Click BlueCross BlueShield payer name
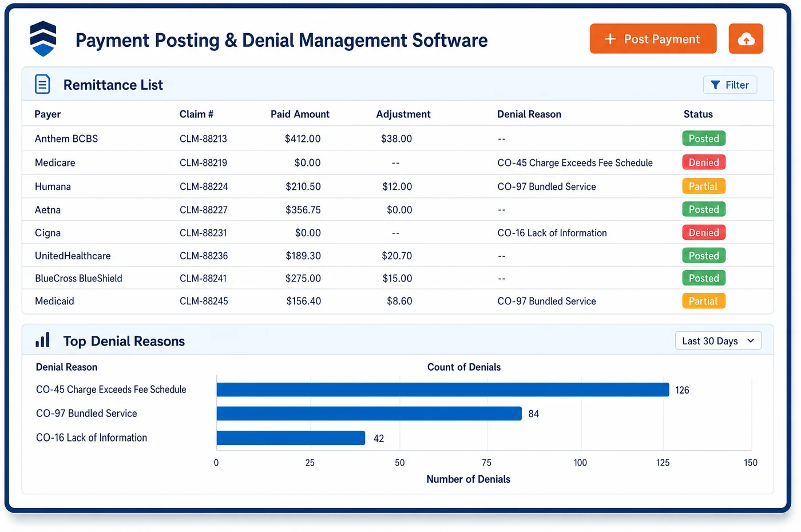 click(x=78, y=279)
